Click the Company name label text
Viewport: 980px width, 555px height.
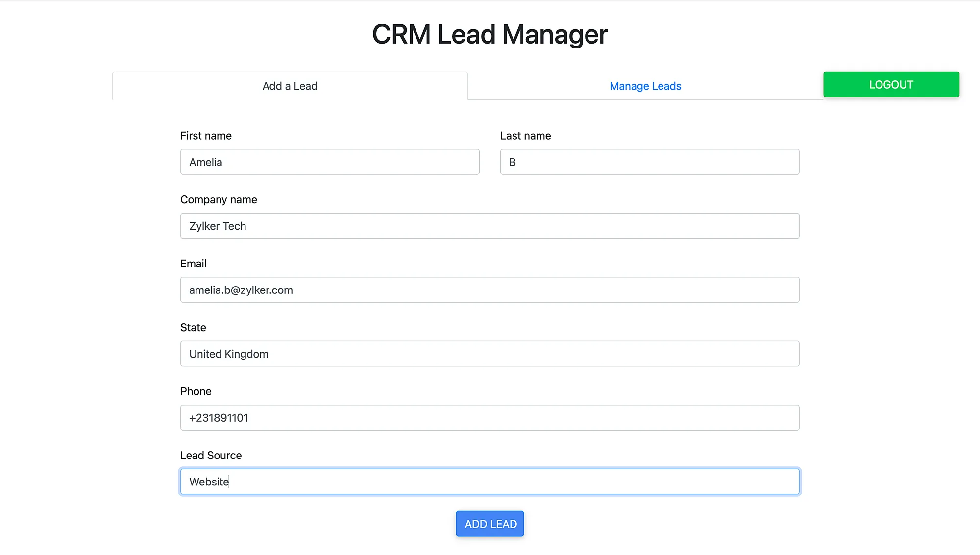coord(219,200)
